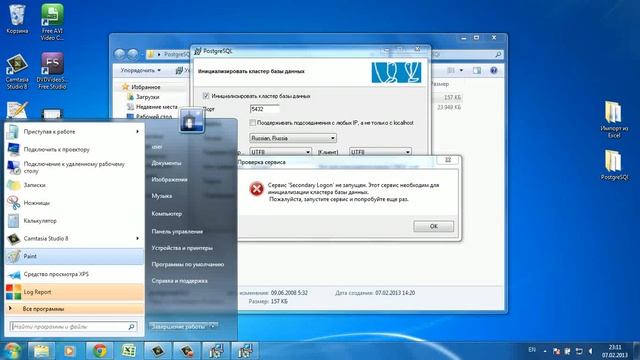Launch Paint from the Start menu
This screenshot has height=360, width=640.
(74, 256)
